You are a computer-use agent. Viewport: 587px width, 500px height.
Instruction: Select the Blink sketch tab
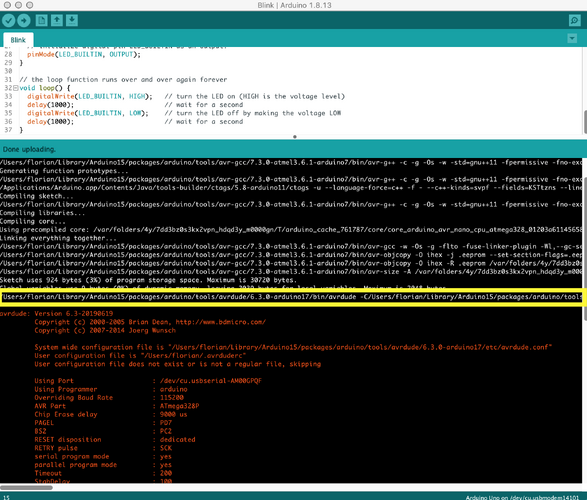[18, 40]
